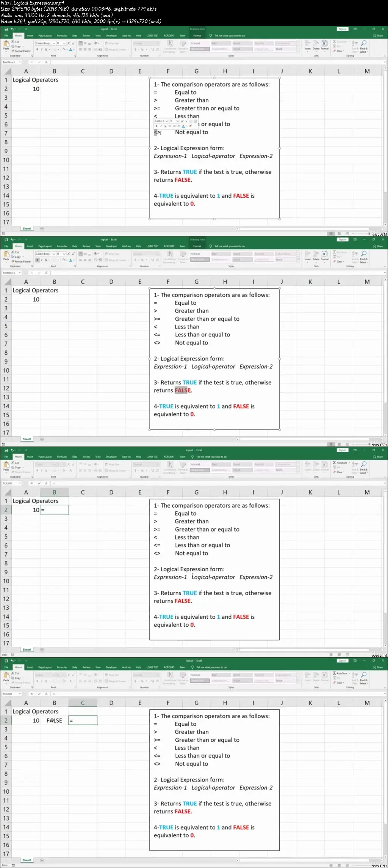Click the Enter checkmark in the third frame's formula bar
This screenshot has width=388, height=868.
click(x=39, y=483)
